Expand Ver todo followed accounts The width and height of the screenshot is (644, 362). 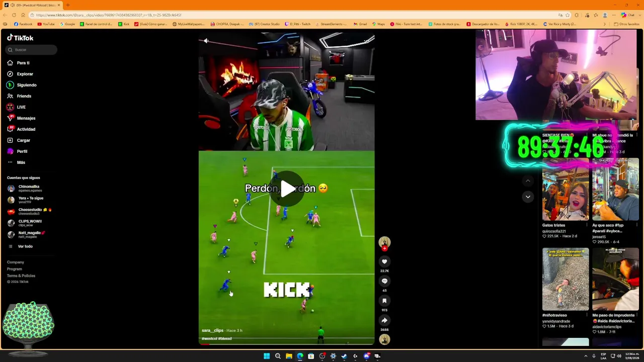pos(21,246)
